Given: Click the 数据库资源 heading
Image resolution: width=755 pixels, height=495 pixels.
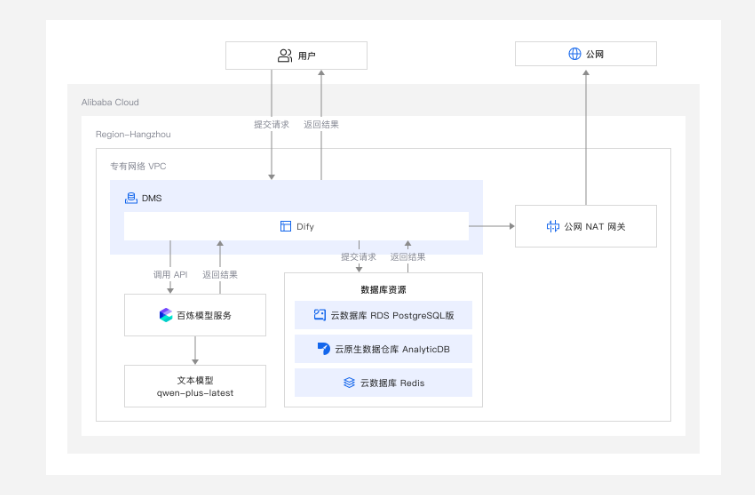Looking at the screenshot, I should [383, 290].
